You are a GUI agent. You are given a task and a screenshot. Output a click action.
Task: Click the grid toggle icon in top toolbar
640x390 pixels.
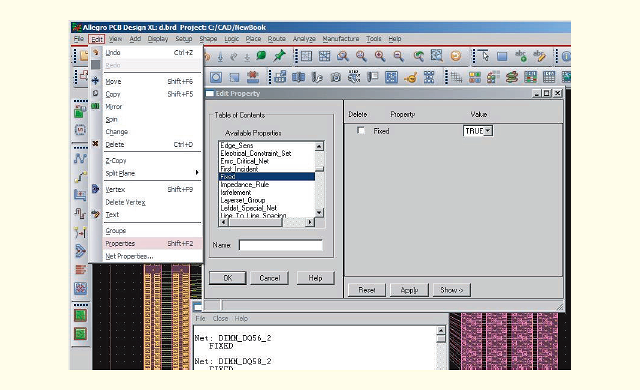click(306, 56)
